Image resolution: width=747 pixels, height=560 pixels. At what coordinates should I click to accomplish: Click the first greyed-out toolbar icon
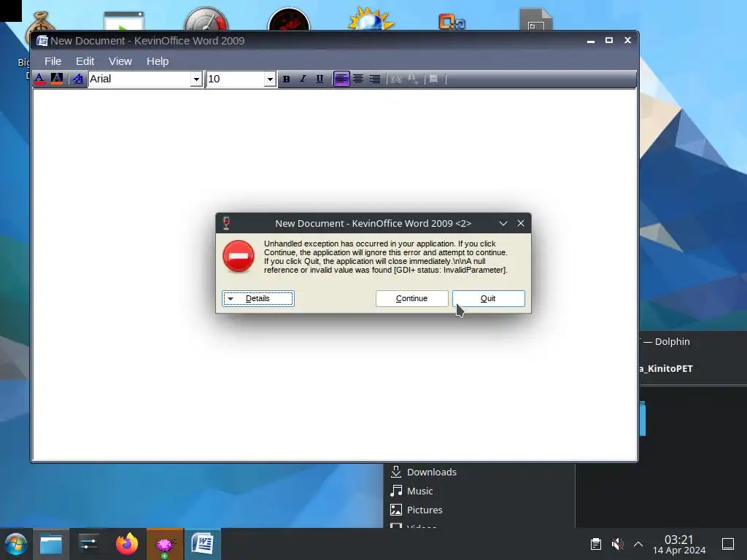click(x=396, y=79)
